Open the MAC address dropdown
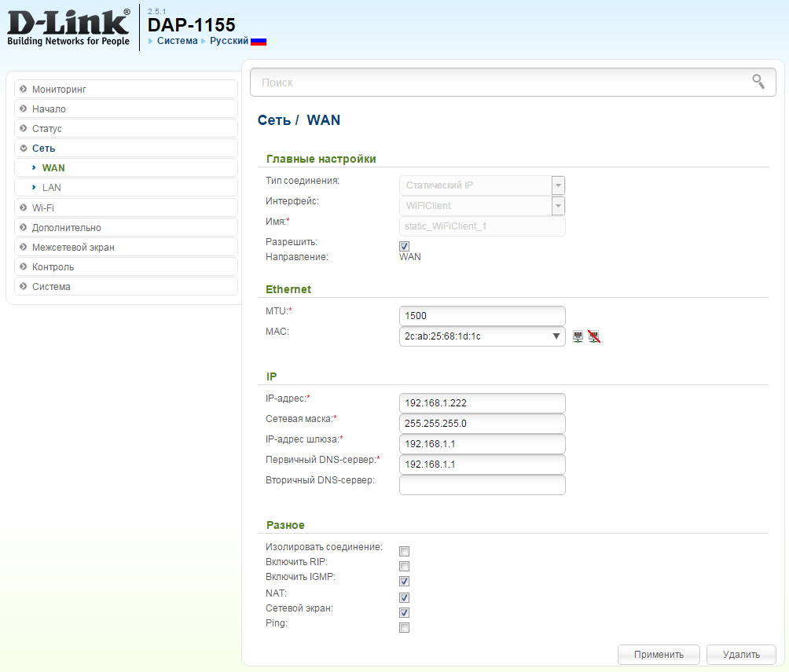The image size is (789, 672). click(x=556, y=336)
